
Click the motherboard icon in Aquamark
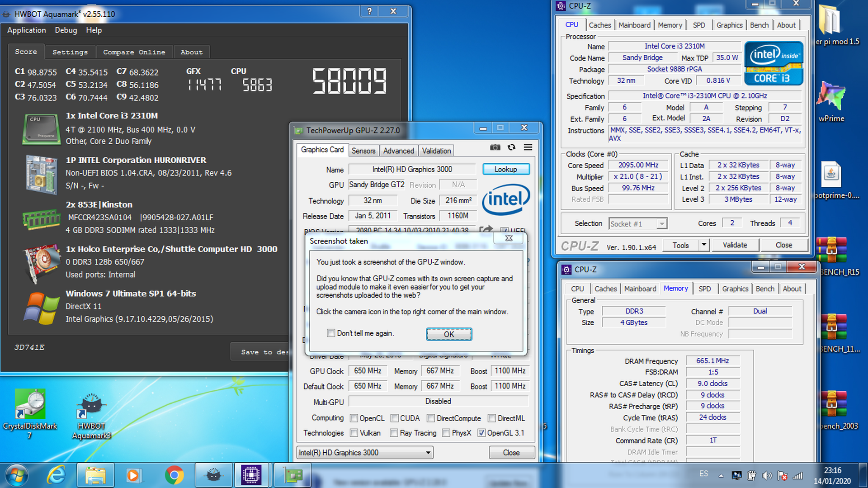[x=41, y=174]
